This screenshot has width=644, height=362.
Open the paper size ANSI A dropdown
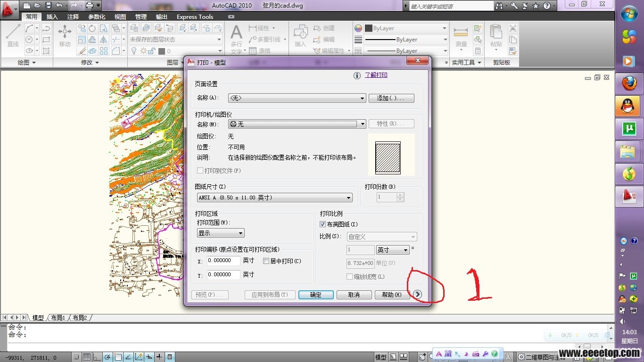tap(275, 198)
